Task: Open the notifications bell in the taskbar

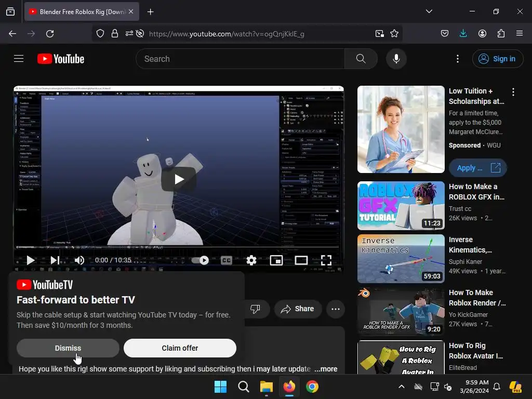Action: (x=497, y=387)
